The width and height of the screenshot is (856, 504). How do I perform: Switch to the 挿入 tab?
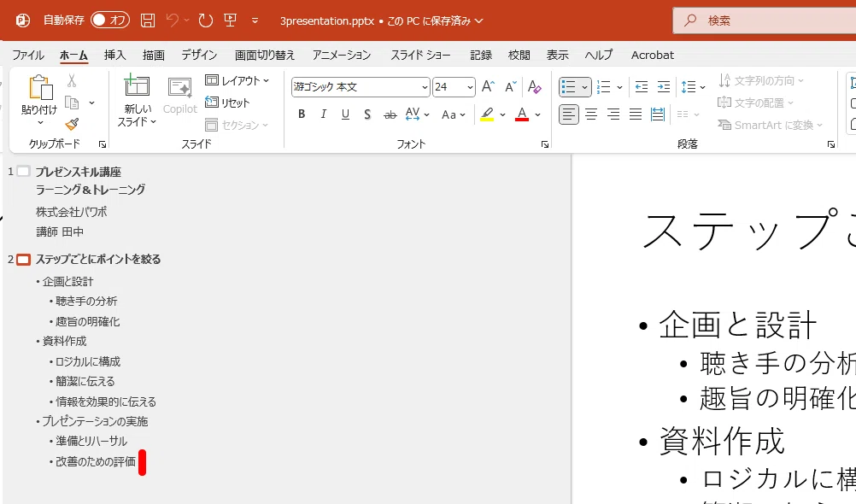114,56
